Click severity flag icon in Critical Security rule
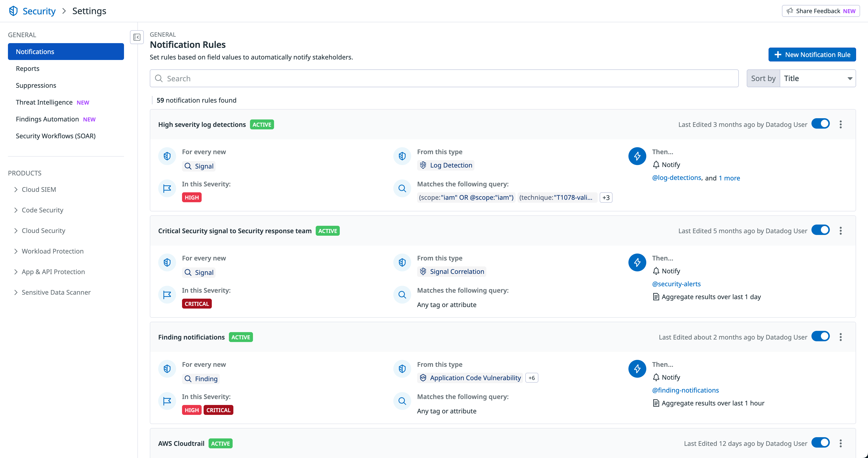 [167, 295]
